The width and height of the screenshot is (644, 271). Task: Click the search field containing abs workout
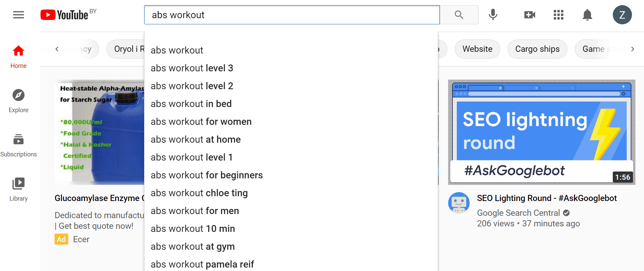[292, 15]
